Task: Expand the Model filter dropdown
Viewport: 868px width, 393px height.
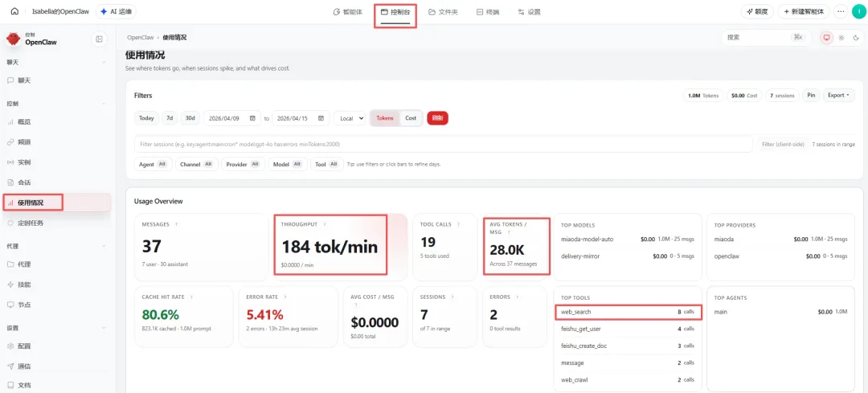Action: pyautogui.click(x=288, y=165)
